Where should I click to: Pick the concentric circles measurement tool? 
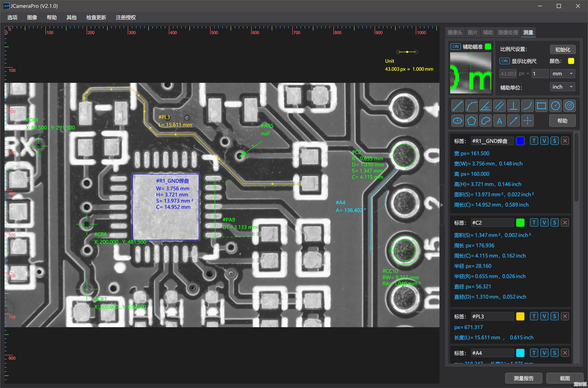click(x=569, y=106)
